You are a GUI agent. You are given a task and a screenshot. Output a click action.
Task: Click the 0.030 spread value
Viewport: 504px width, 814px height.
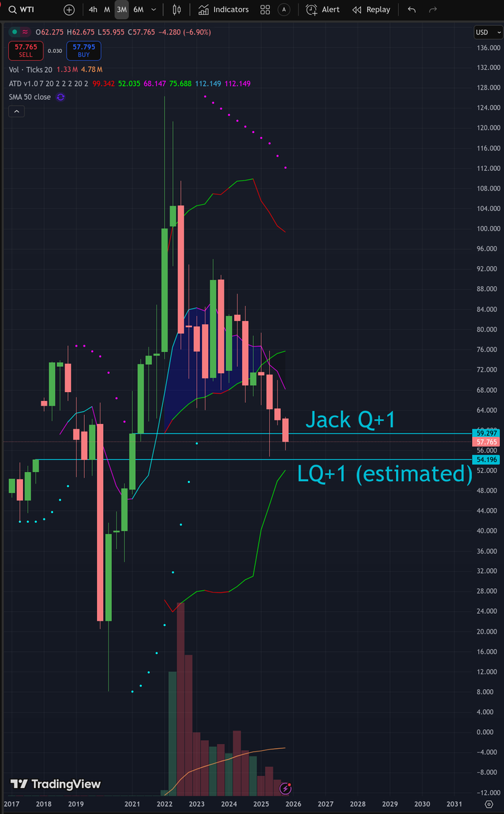[54, 51]
